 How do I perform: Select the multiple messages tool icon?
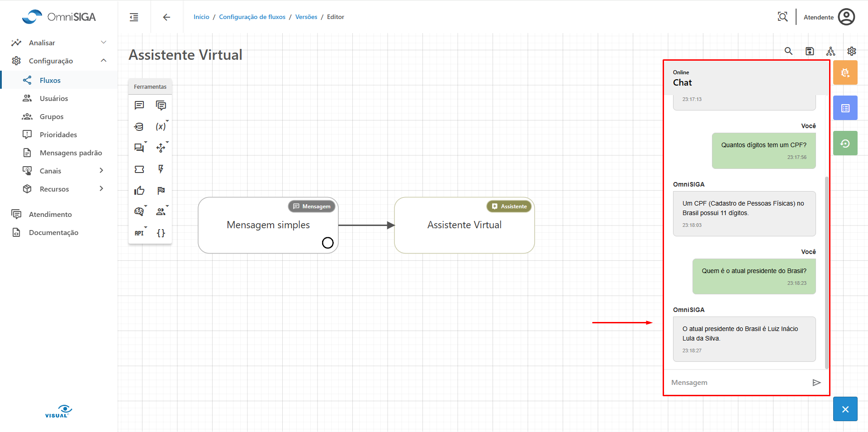click(x=161, y=106)
